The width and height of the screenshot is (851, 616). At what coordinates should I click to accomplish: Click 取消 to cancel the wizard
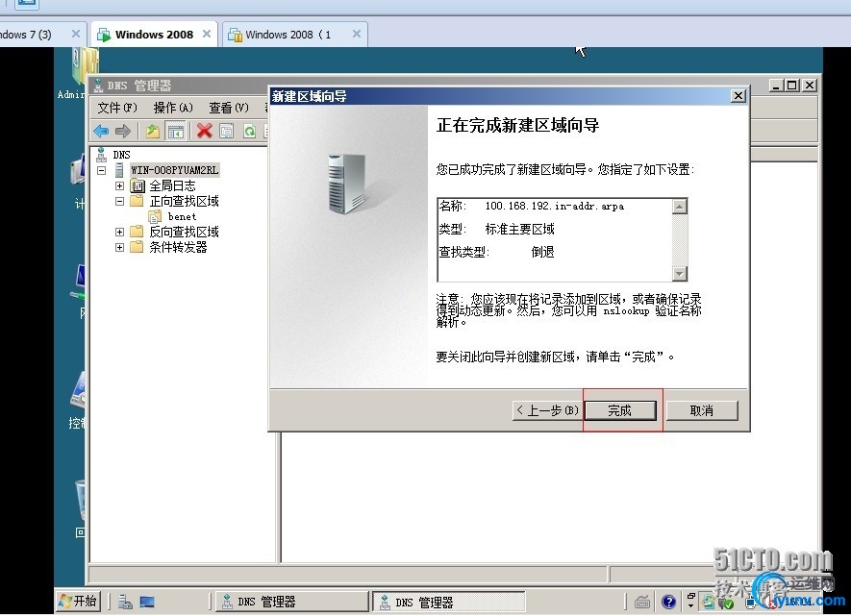click(x=702, y=410)
